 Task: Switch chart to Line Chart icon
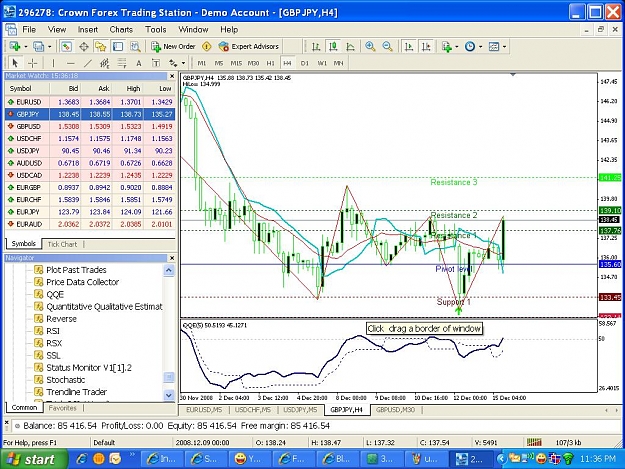(350, 47)
